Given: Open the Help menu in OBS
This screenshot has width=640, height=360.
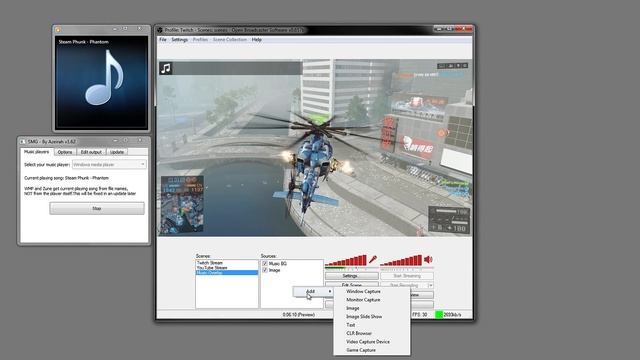Looking at the screenshot, I should pos(256,40).
